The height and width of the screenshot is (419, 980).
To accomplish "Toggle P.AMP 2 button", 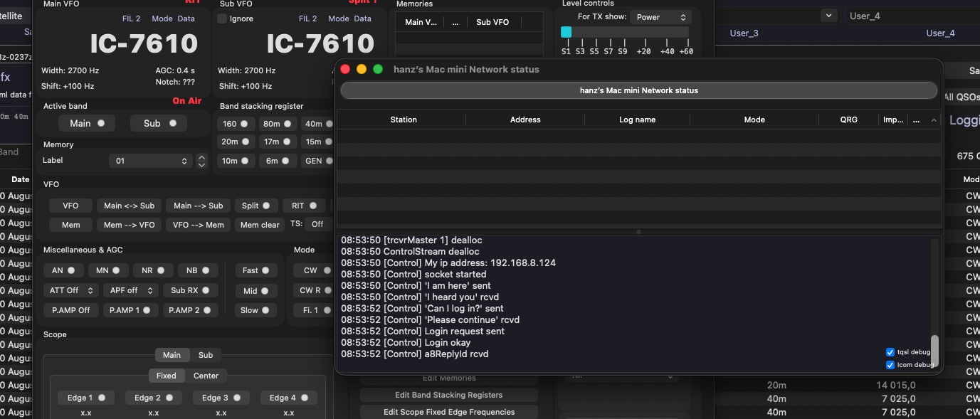I will point(190,310).
